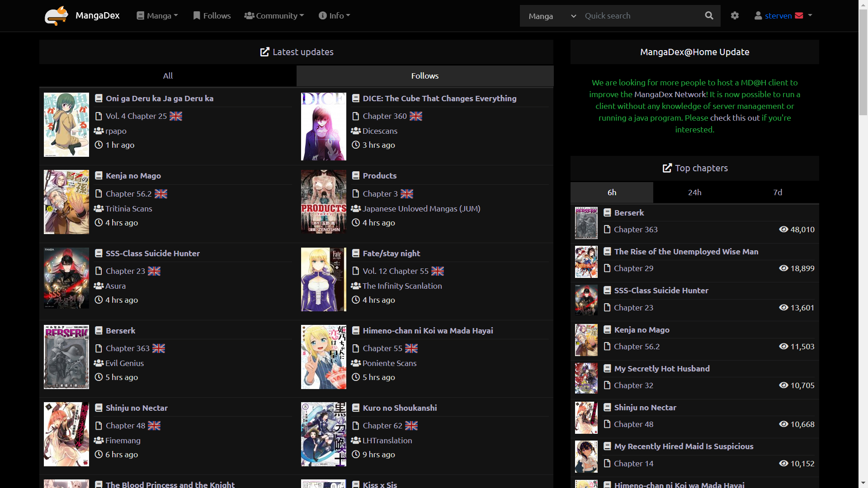Click the group icon beside rpapo
This screenshot has height=488, width=868.
click(99, 131)
